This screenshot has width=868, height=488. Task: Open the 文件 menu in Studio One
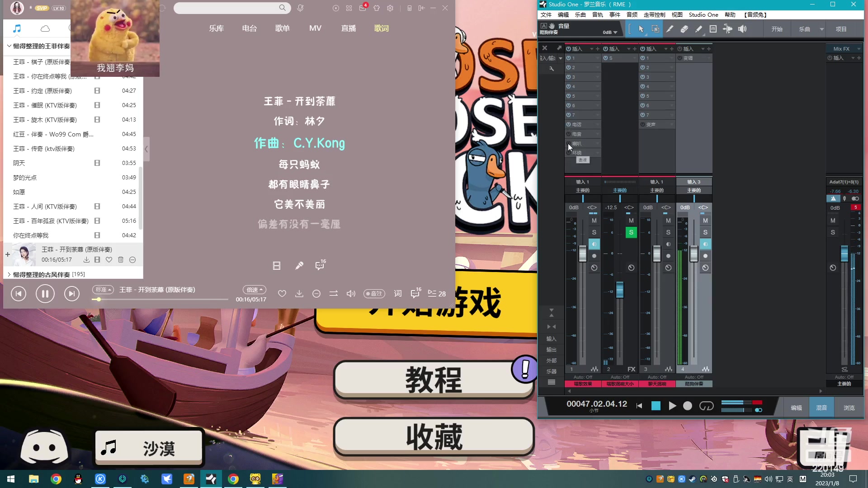click(546, 15)
